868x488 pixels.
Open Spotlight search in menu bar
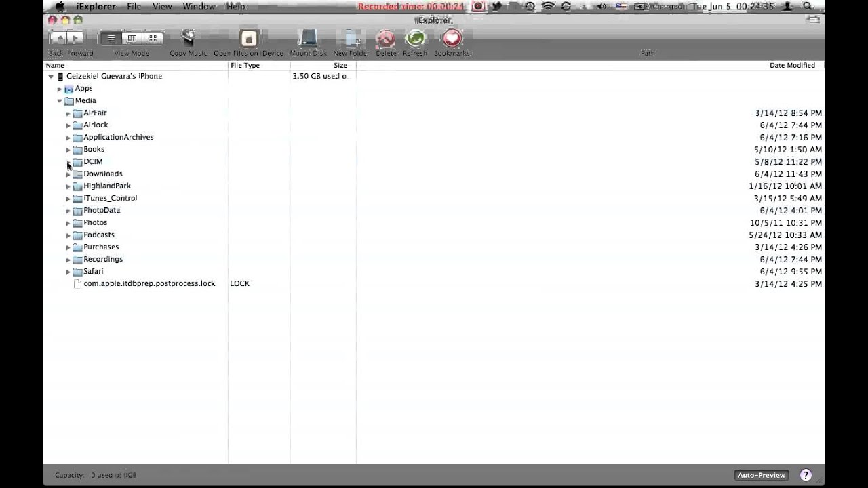tap(807, 6)
